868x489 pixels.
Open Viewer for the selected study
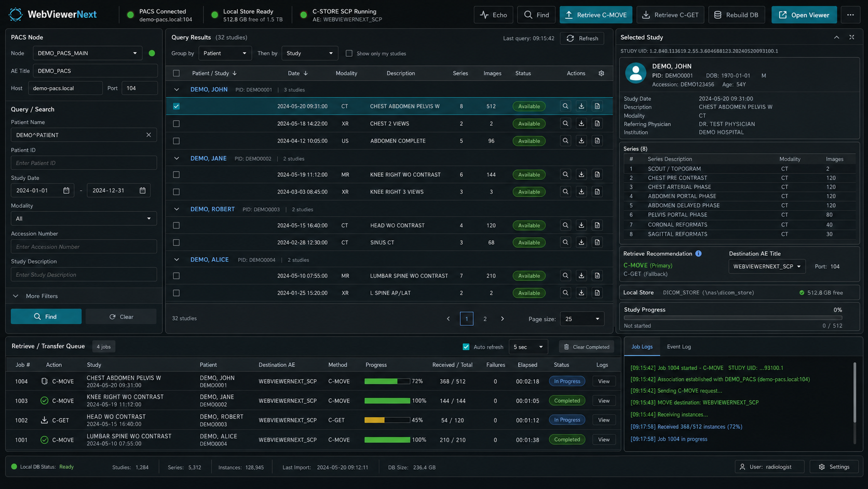click(x=804, y=15)
